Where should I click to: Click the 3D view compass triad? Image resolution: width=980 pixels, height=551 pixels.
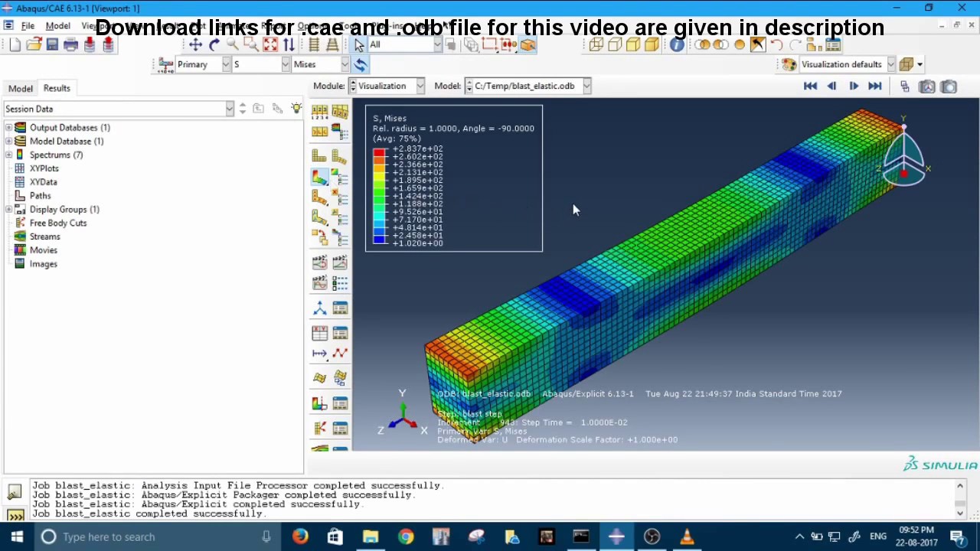(904, 155)
